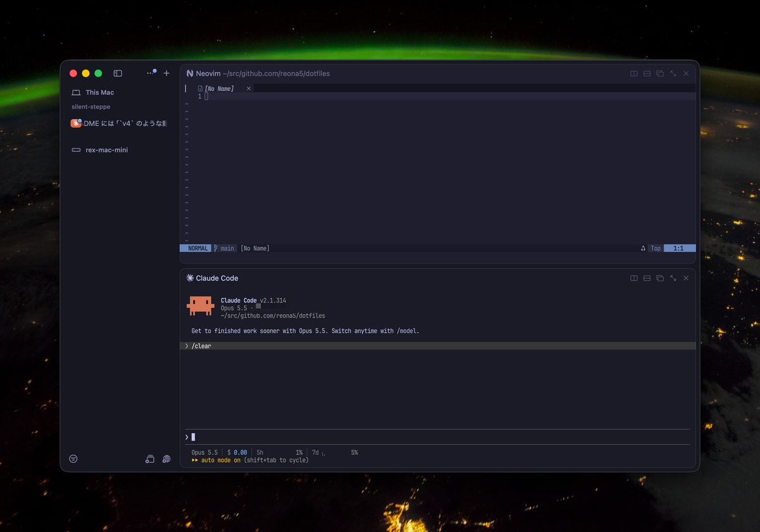Click the yellow macOS minimize button

click(x=86, y=73)
